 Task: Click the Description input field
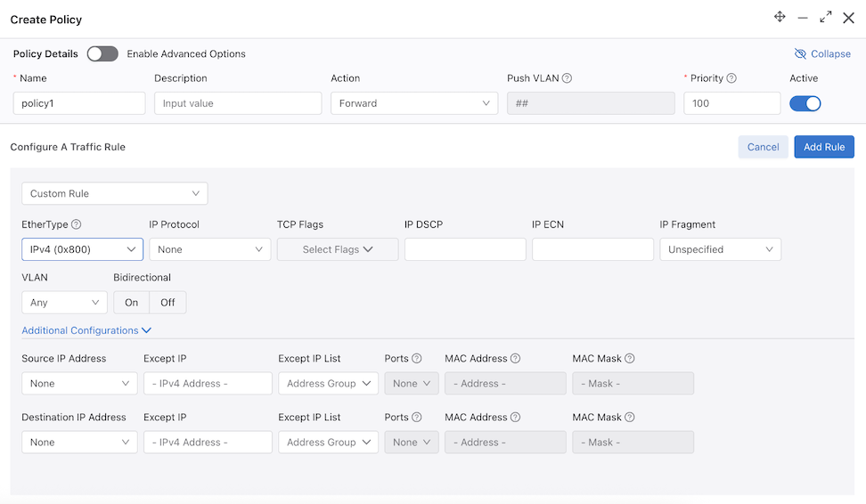click(238, 103)
